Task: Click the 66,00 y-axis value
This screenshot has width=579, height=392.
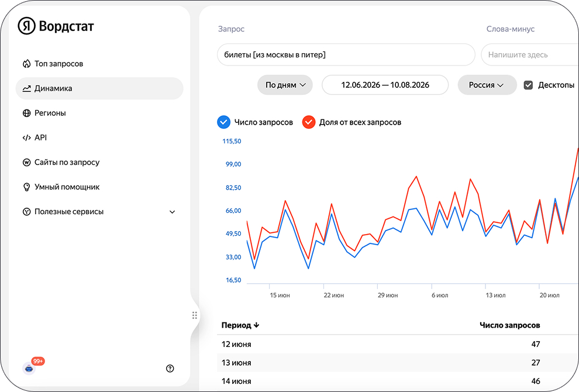Action: coord(233,211)
